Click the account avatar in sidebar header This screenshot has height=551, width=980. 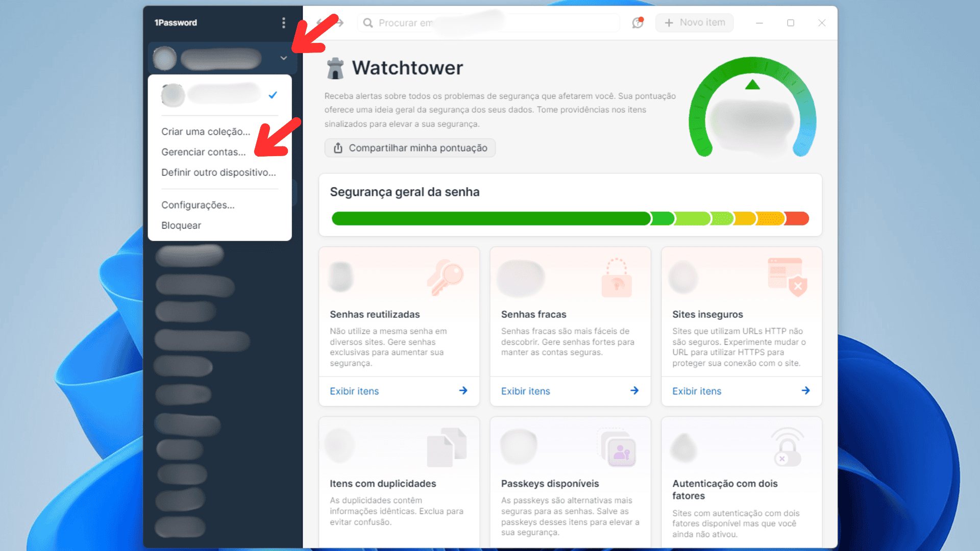tap(164, 58)
